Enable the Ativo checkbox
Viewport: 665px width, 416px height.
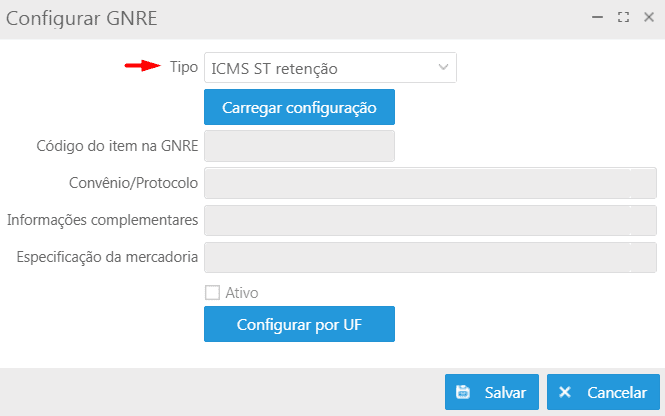pos(212,293)
